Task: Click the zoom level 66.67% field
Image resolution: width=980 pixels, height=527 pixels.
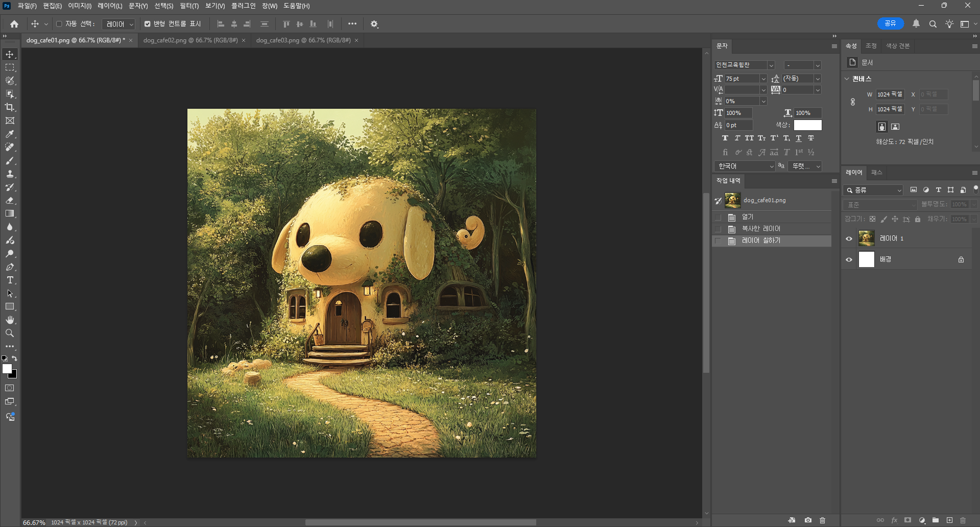Action: point(34,522)
